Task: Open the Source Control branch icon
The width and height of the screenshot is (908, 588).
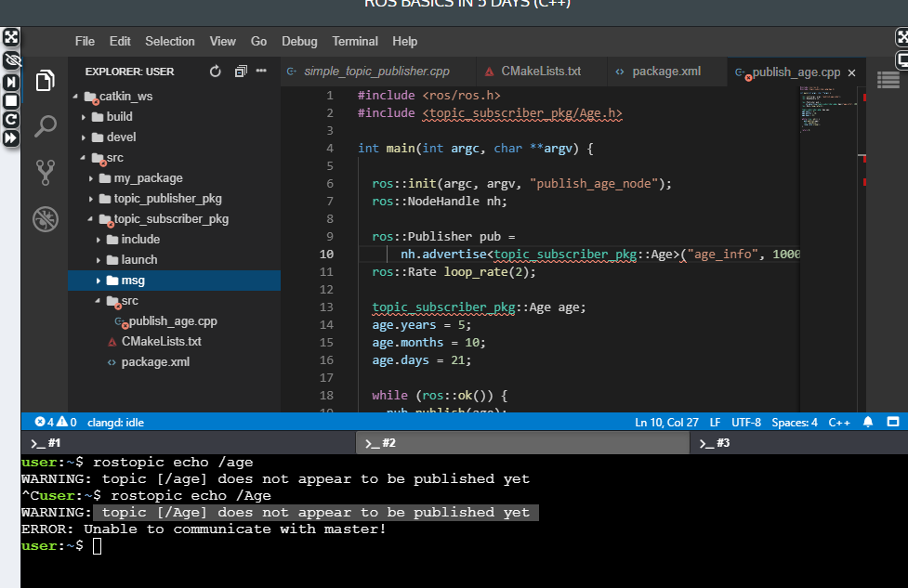Action: [45, 172]
